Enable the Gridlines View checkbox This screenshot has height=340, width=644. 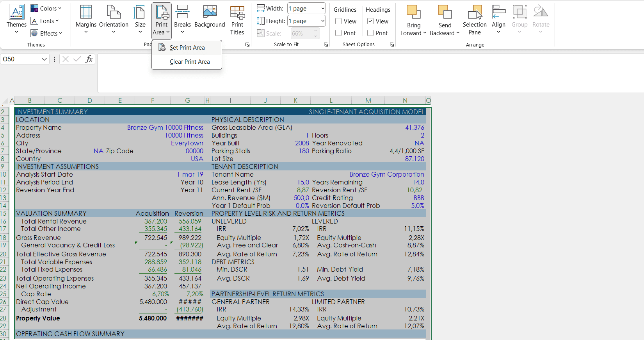coord(339,21)
